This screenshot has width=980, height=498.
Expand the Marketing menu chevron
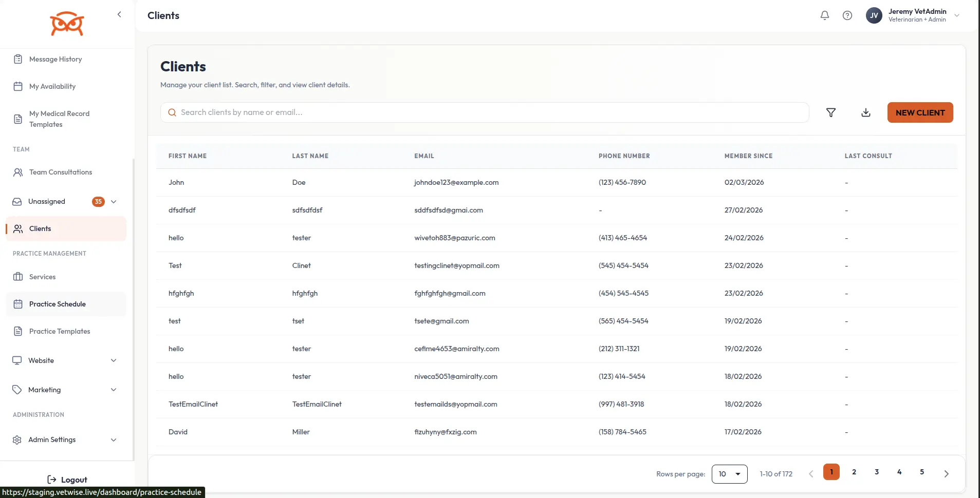pos(114,390)
